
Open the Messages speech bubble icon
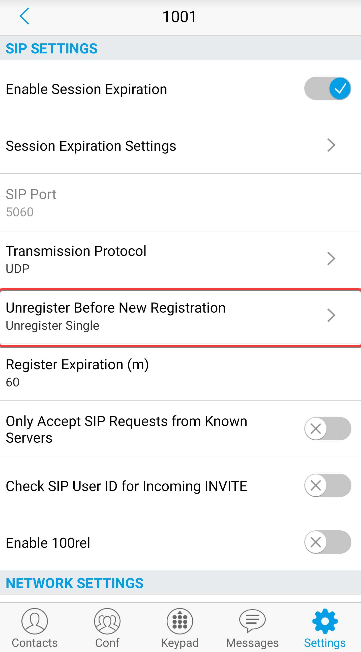[252, 621]
